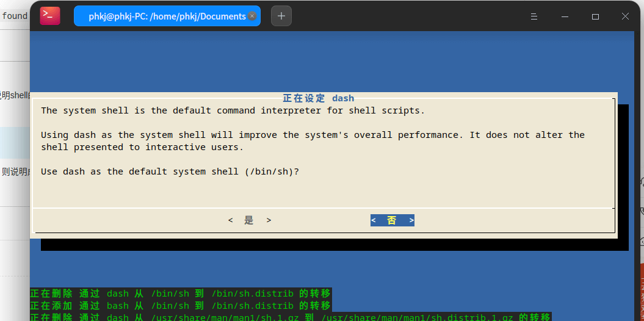Open a new terminal tab with plus
Screen dimensions: 644x321
coord(281,16)
